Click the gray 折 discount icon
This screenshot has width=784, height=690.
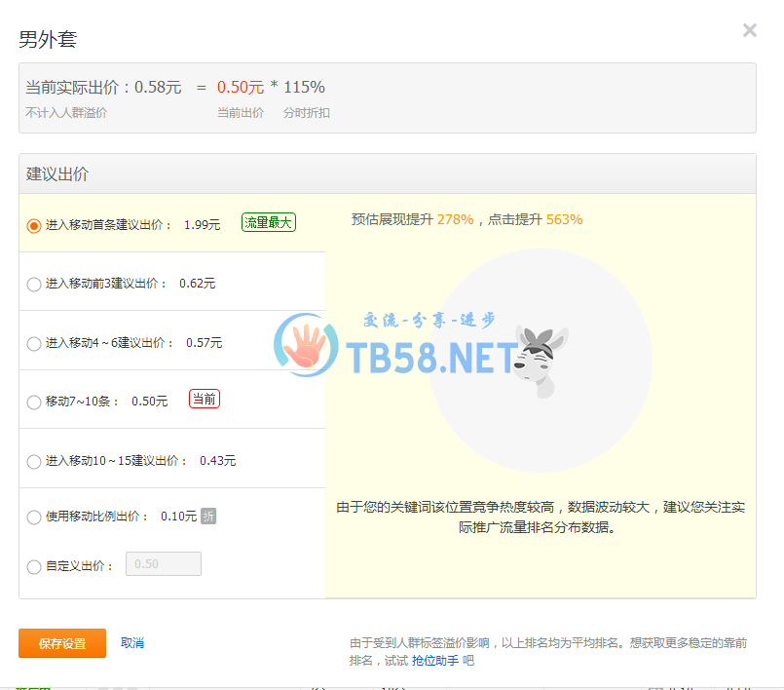pos(208,517)
